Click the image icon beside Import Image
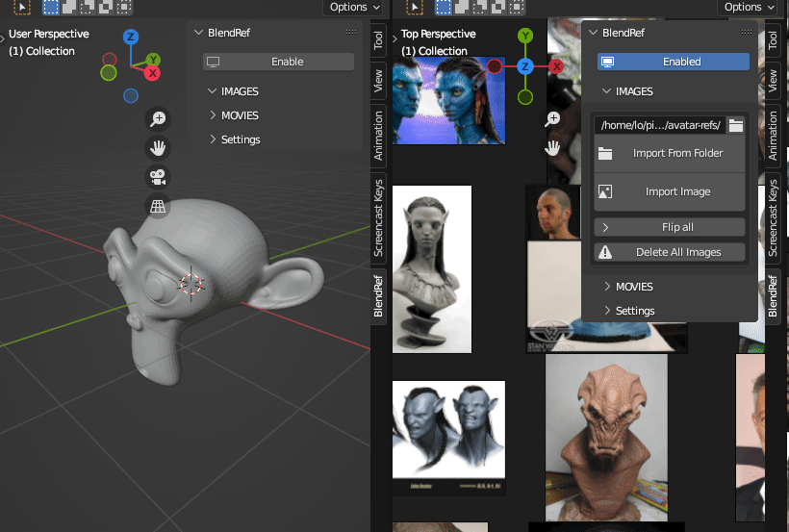The image size is (789, 532). [605, 191]
